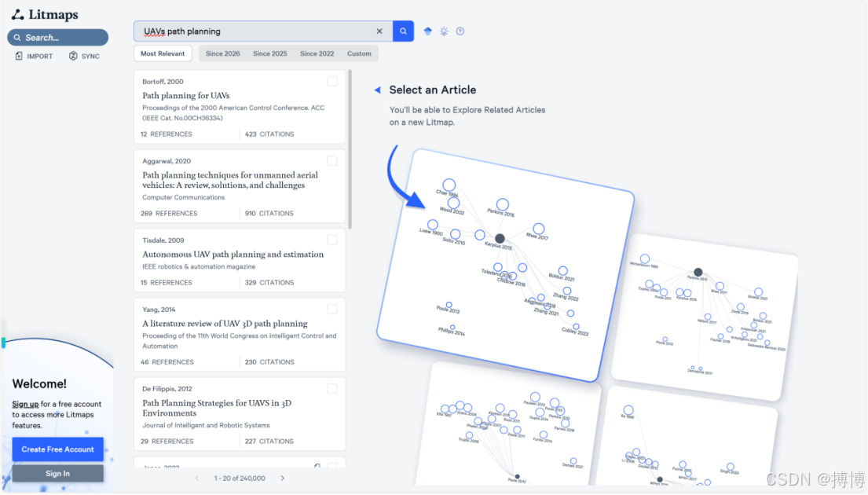Select the Most Relevant filter tab

coord(163,53)
